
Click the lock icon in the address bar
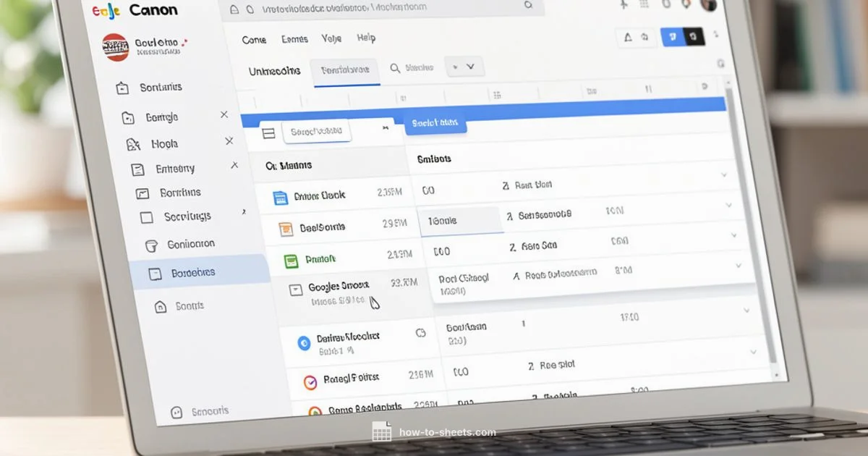(x=234, y=9)
